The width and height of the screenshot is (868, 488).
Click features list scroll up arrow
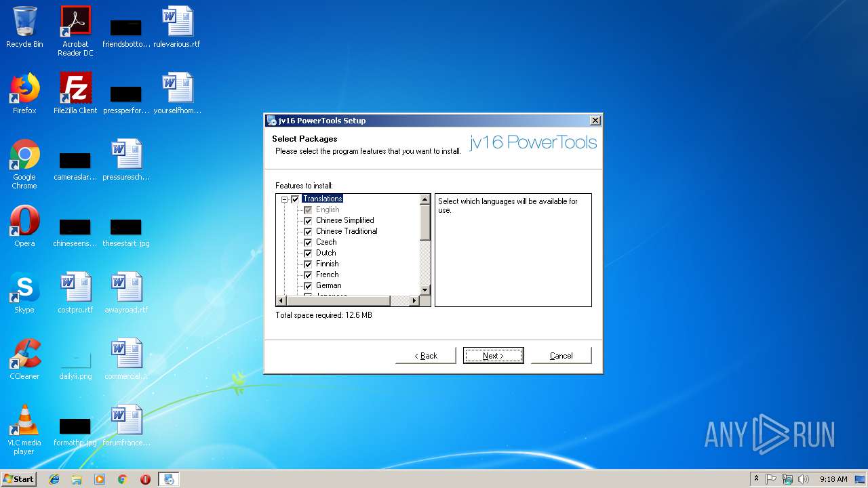(425, 199)
